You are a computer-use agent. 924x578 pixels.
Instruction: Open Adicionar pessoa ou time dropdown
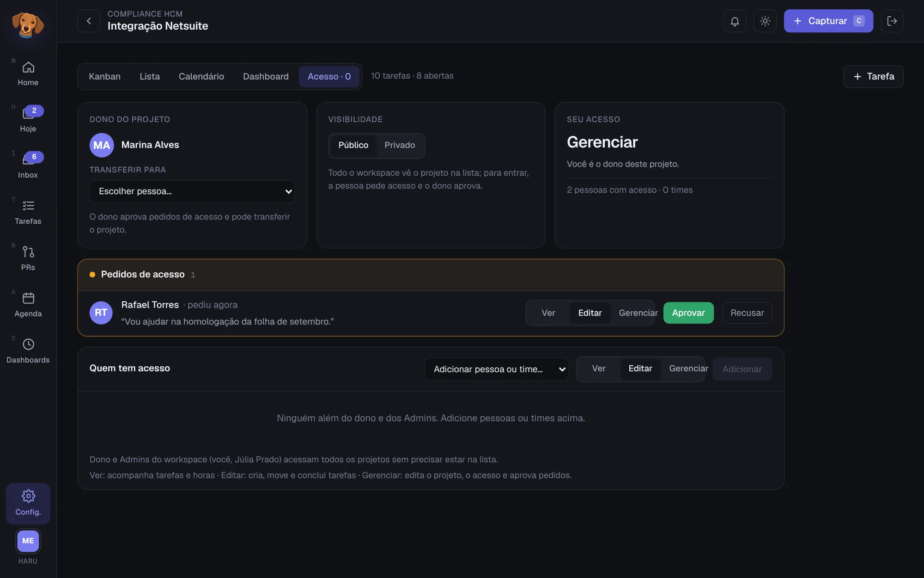point(496,369)
